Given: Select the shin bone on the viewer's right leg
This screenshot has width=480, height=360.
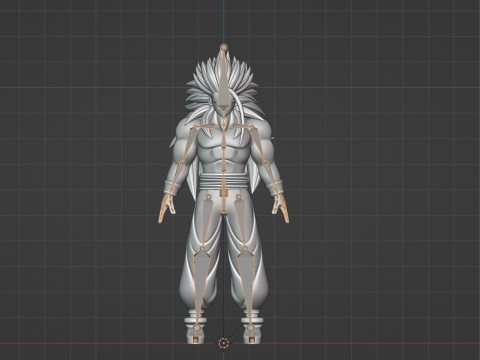Looking at the screenshot, I should point(246,286).
